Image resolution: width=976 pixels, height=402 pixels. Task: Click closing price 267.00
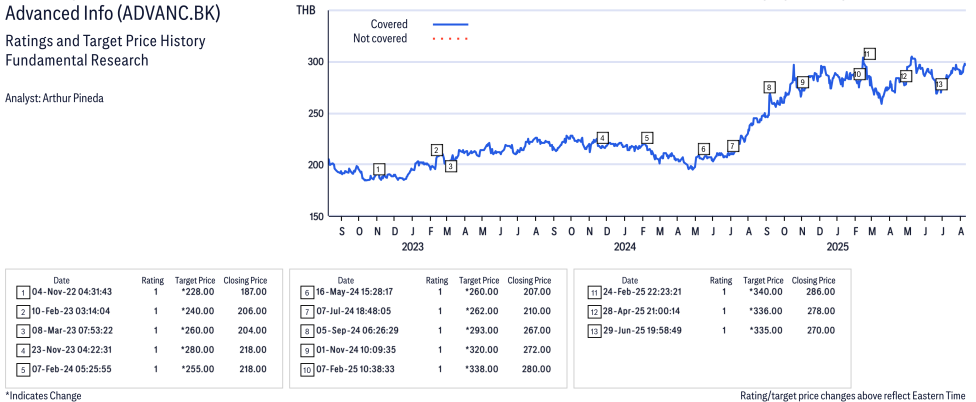pos(537,330)
